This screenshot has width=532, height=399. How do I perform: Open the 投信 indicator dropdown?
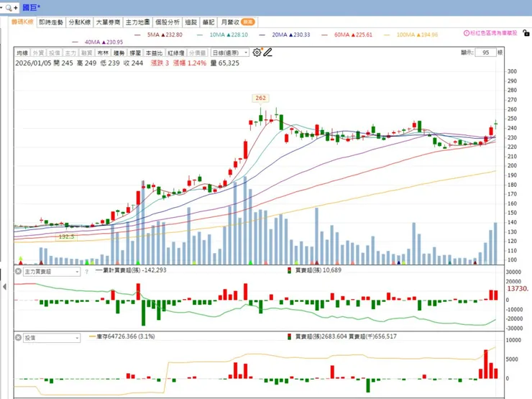tap(52, 338)
